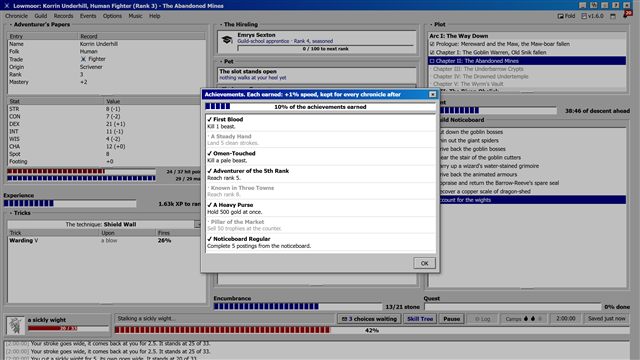The height and width of the screenshot is (360, 640).
Task: Open the Skill Tree
Action: [420, 319]
